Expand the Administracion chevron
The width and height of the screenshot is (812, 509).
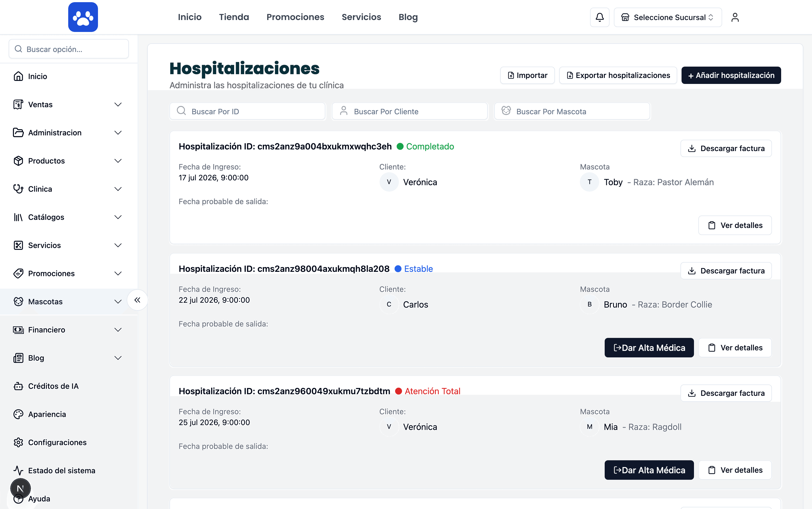click(118, 133)
